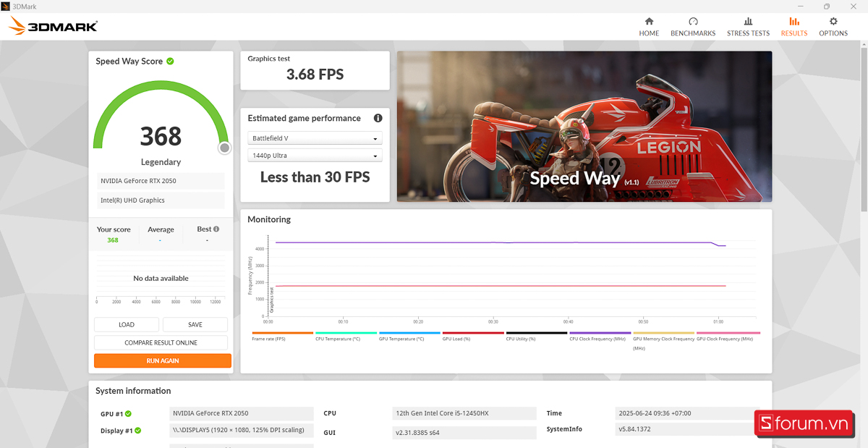Click the 3DMark title bar app icon
The image size is (868, 448).
[6, 6]
